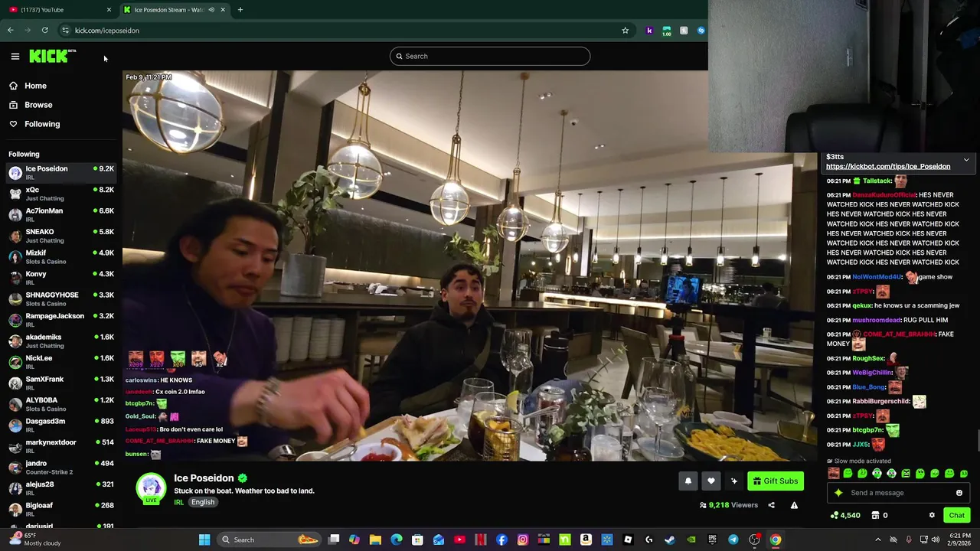Click the IRL category link
The width and height of the screenshot is (980, 551).
178,502
